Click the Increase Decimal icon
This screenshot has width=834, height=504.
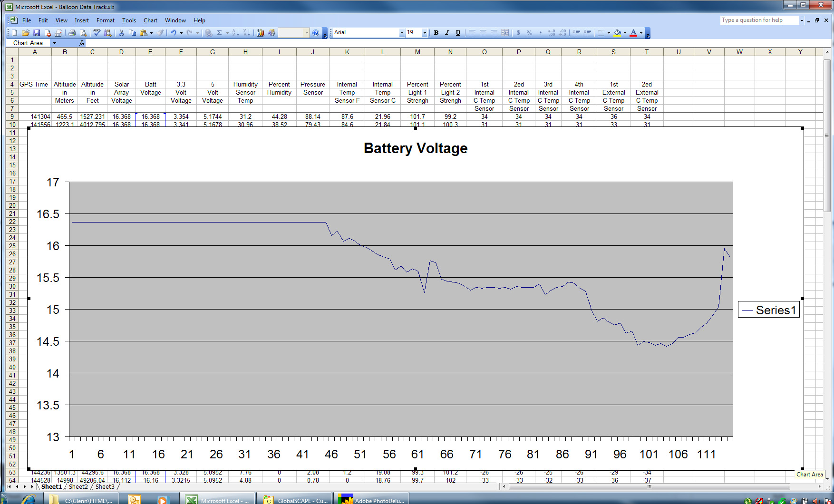[x=552, y=33]
